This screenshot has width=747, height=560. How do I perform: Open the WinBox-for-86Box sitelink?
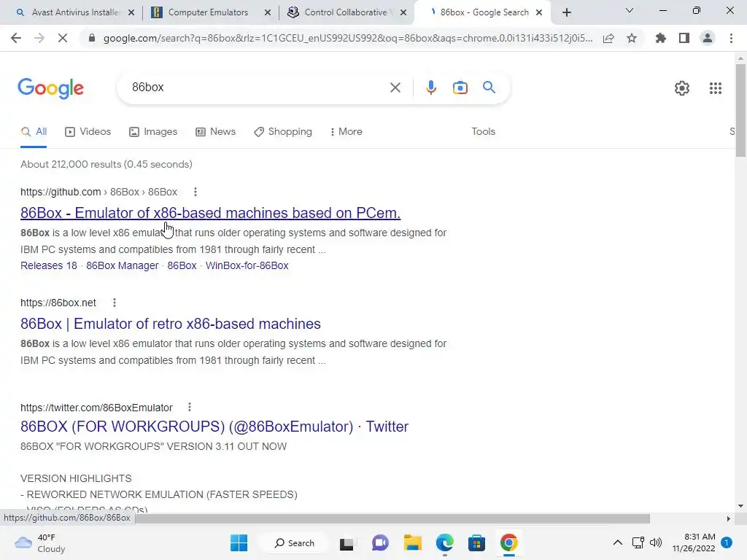[247, 265]
